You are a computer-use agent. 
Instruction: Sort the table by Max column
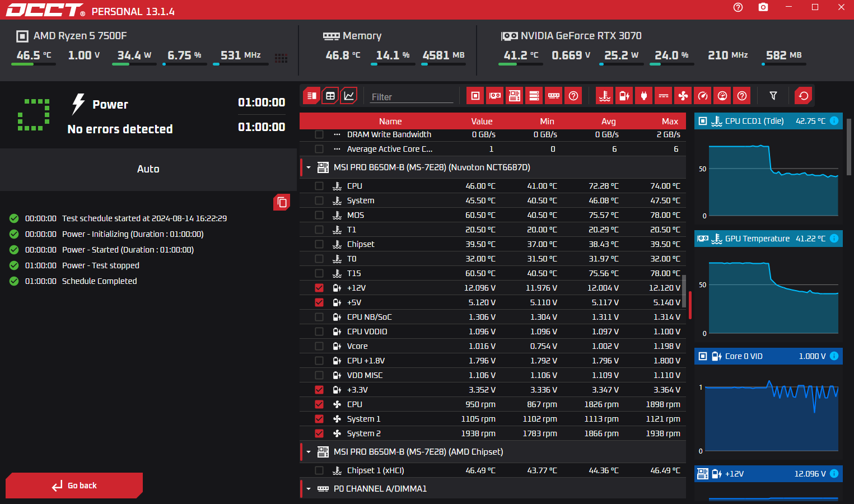click(670, 122)
